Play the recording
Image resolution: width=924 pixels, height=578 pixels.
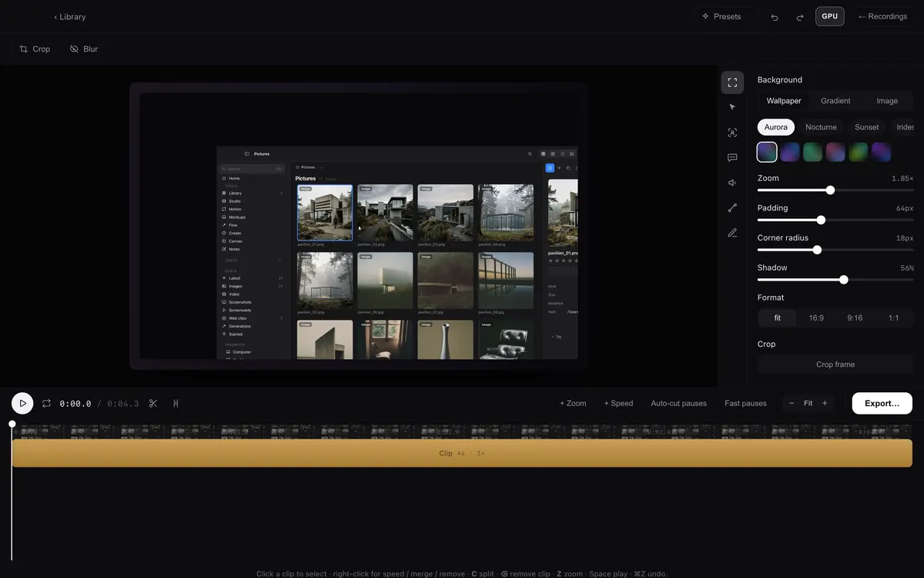point(22,403)
